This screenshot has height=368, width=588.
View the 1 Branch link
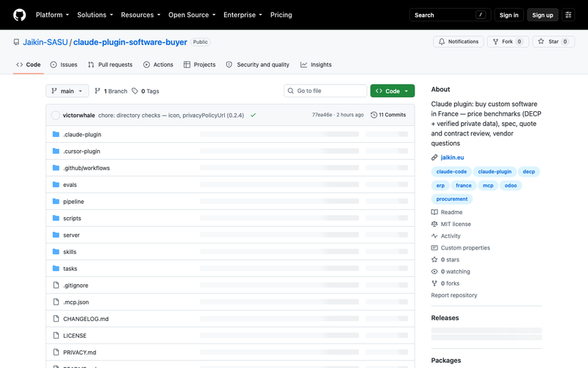[111, 91]
